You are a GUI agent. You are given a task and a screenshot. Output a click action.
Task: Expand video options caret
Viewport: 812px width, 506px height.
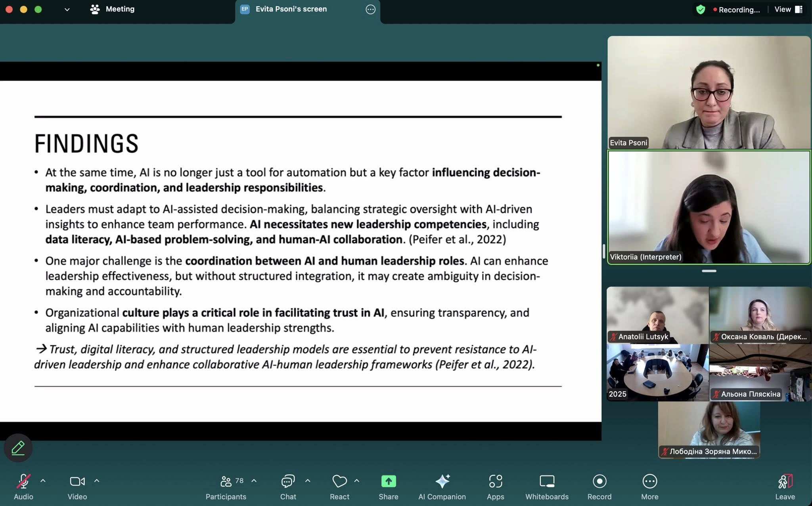point(97,481)
